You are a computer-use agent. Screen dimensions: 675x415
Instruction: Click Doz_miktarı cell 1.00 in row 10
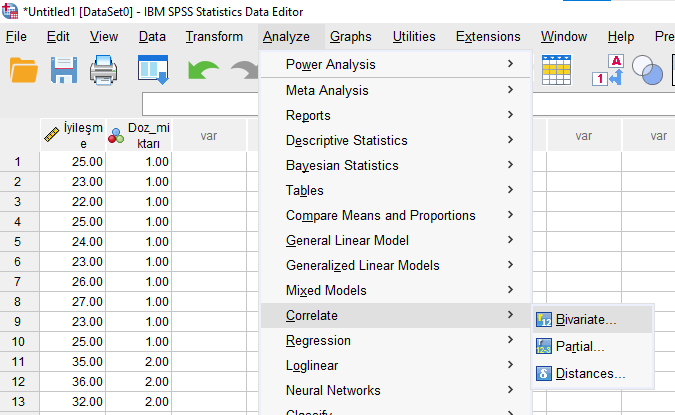[x=139, y=341]
